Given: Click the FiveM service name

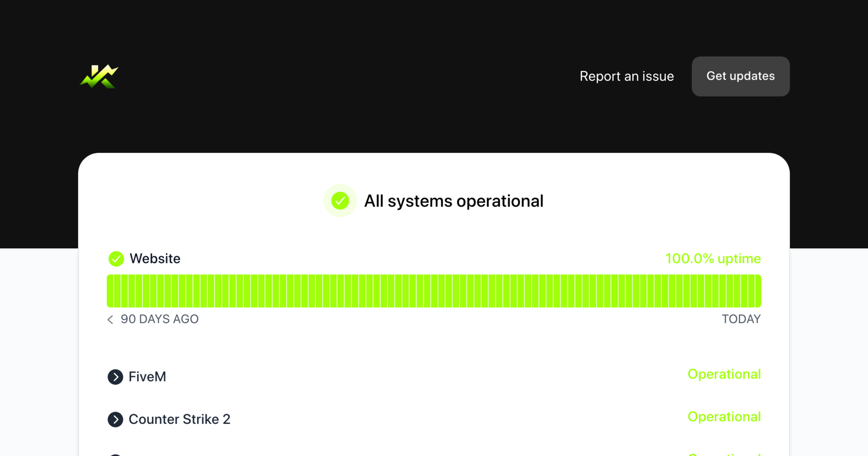Looking at the screenshot, I should [147, 377].
